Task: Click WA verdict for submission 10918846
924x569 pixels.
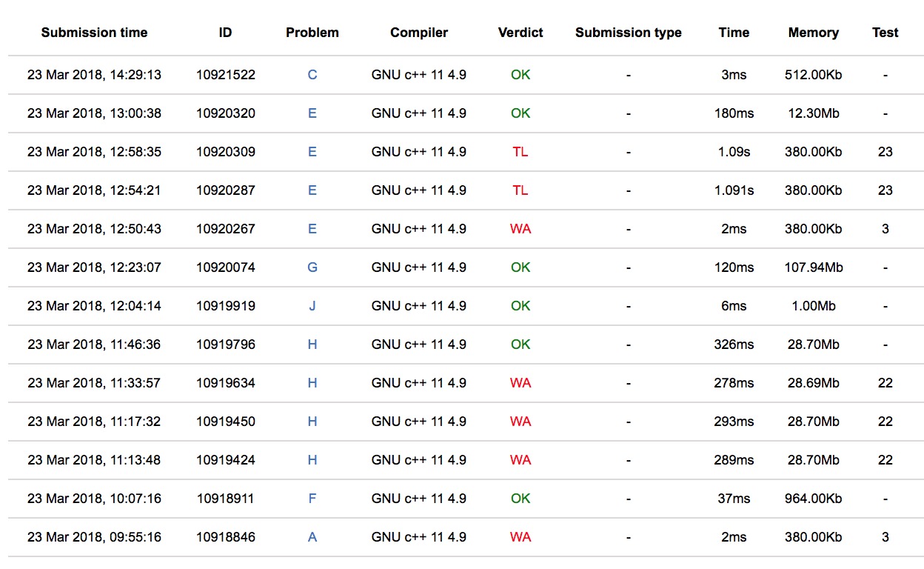Action: [520, 537]
